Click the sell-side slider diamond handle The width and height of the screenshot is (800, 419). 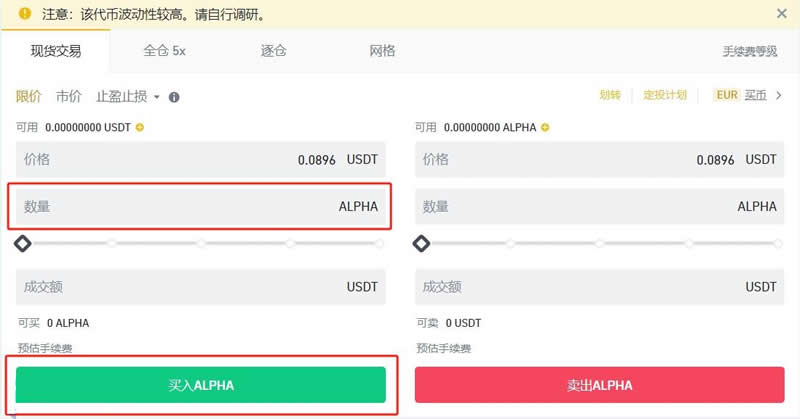pos(421,243)
